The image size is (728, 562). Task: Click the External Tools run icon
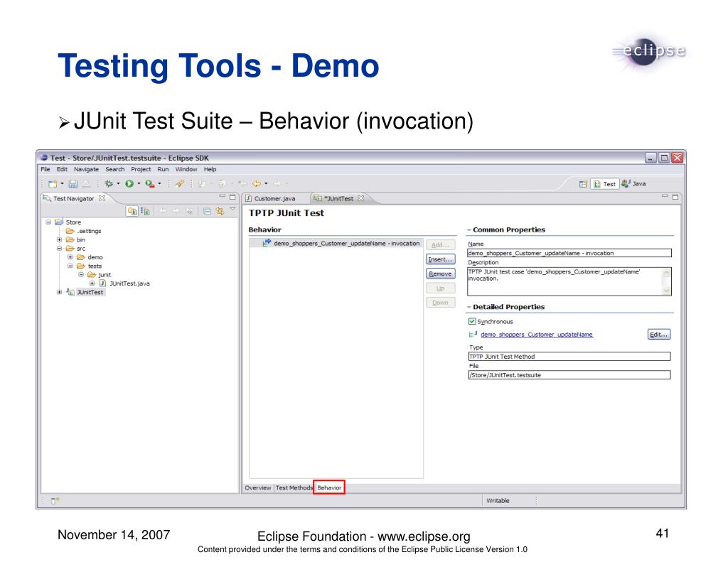pyautogui.click(x=149, y=184)
